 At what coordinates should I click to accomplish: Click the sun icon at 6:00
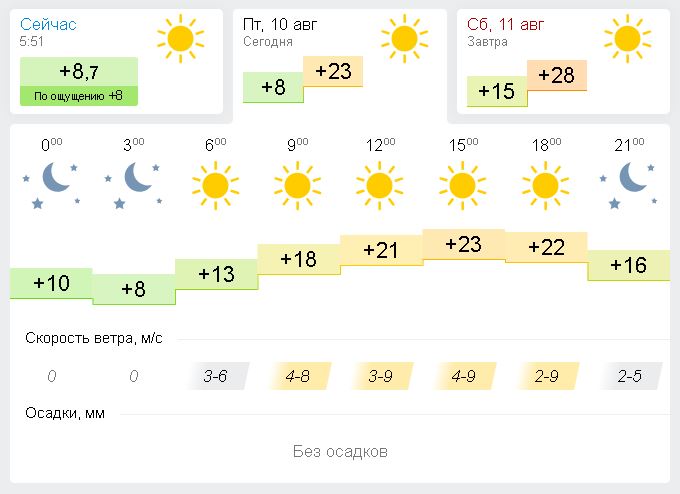pyautogui.click(x=215, y=185)
